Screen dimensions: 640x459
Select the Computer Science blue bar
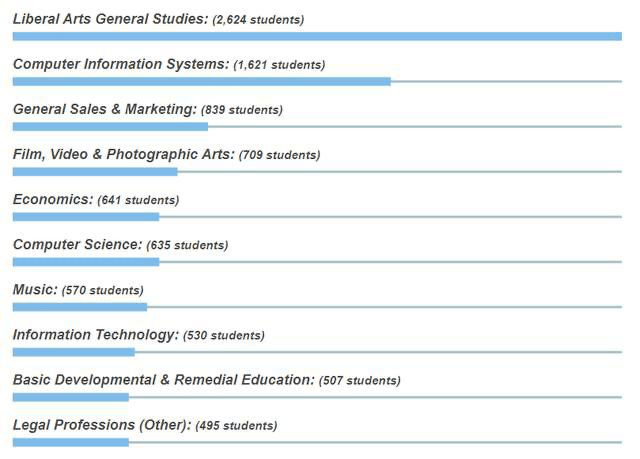tap(86, 262)
